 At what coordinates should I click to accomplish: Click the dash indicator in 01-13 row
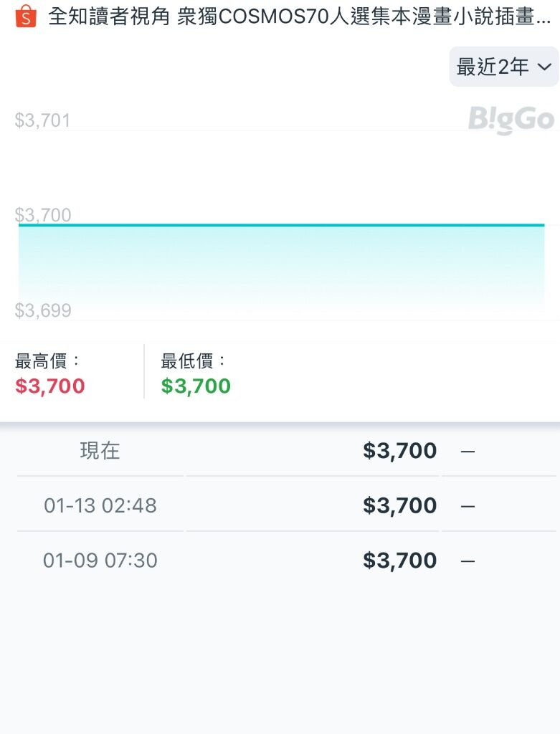point(468,507)
